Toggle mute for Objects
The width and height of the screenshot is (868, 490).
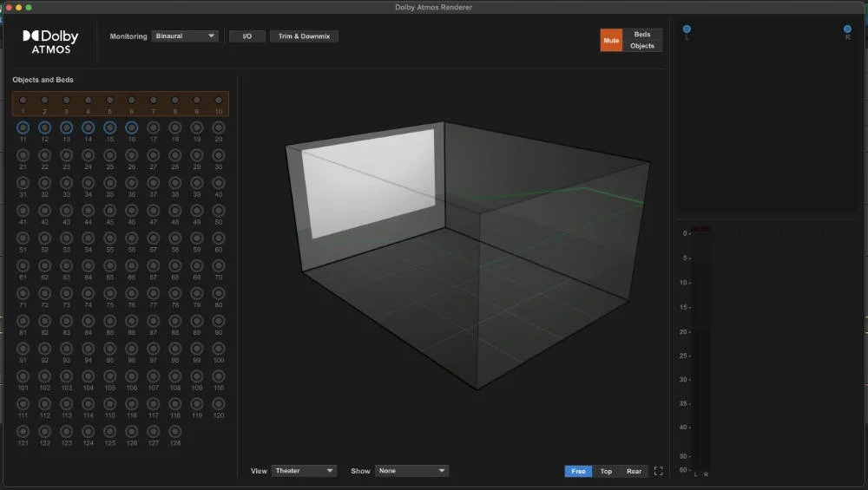pyautogui.click(x=642, y=46)
